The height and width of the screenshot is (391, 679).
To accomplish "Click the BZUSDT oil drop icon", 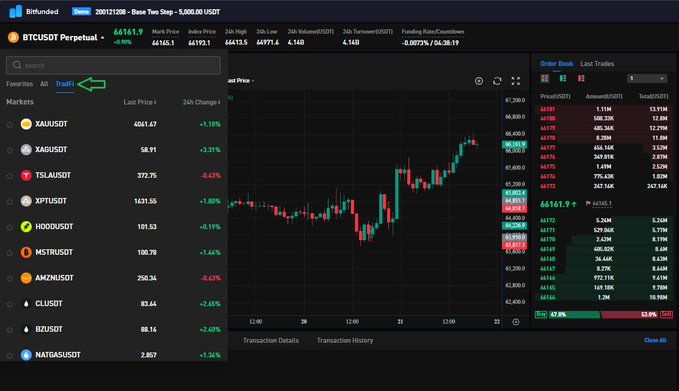I will point(26,329).
